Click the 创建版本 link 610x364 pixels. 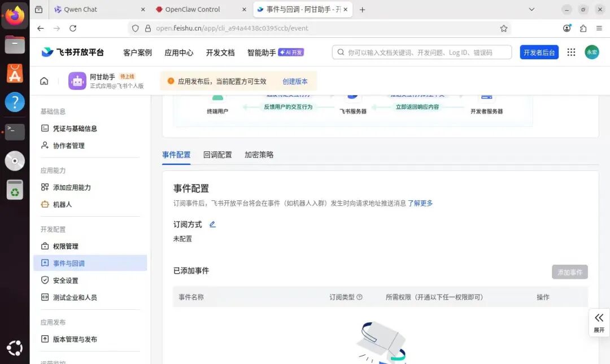(x=295, y=81)
